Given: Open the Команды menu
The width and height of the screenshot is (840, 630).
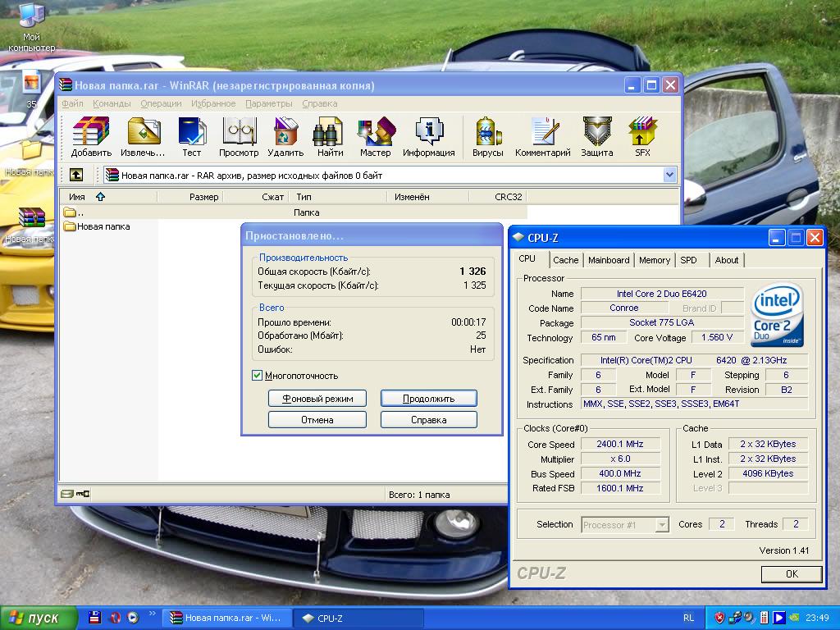Looking at the screenshot, I should [x=112, y=103].
